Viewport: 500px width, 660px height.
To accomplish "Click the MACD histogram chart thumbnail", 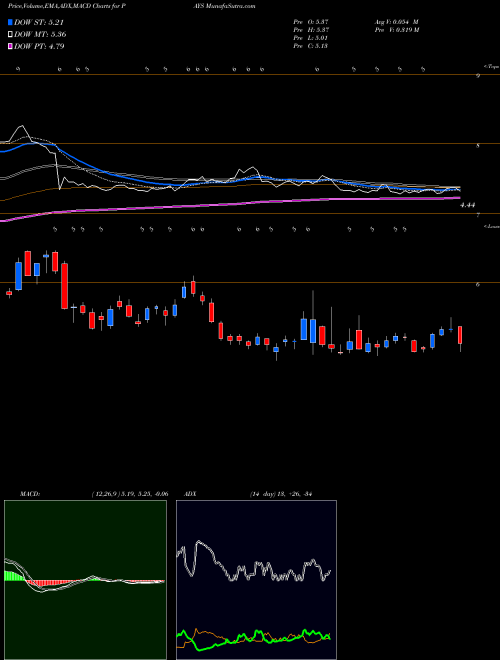I will coord(85,580).
